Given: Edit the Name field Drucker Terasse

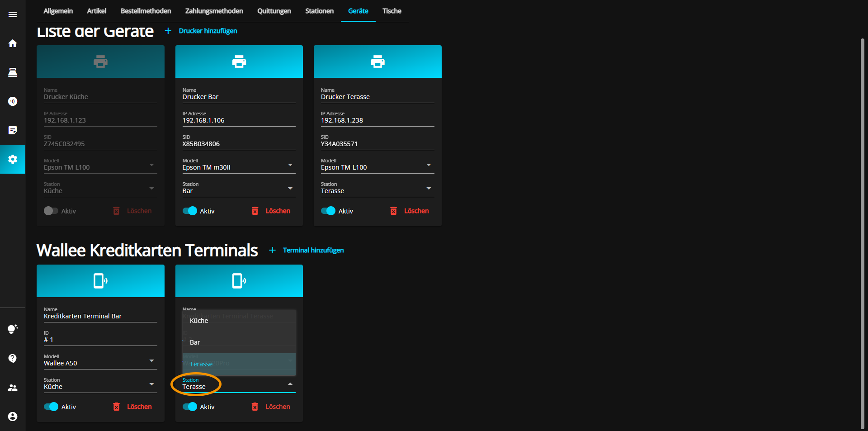Looking at the screenshot, I should [377, 95].
